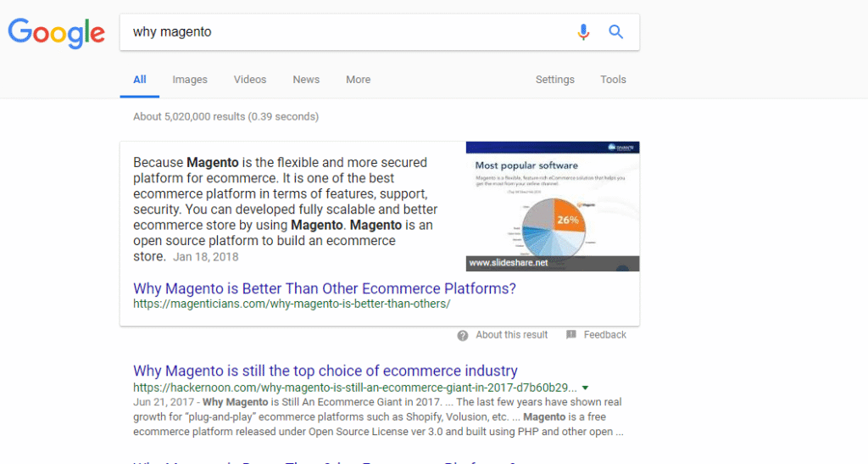Start voice search with the microphone icon
This screenshot has height=464, width=868.
(583, 32)
